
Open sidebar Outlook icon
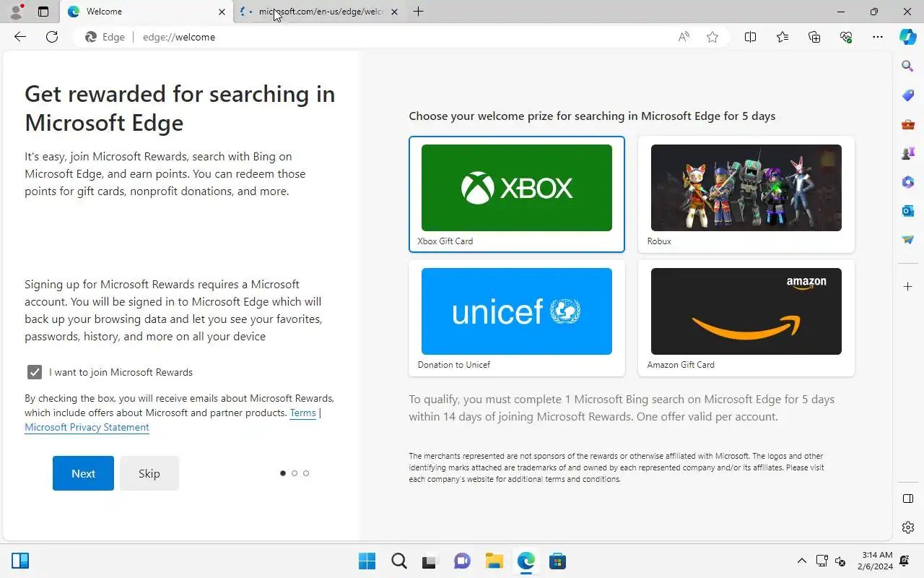coord(908,211)
